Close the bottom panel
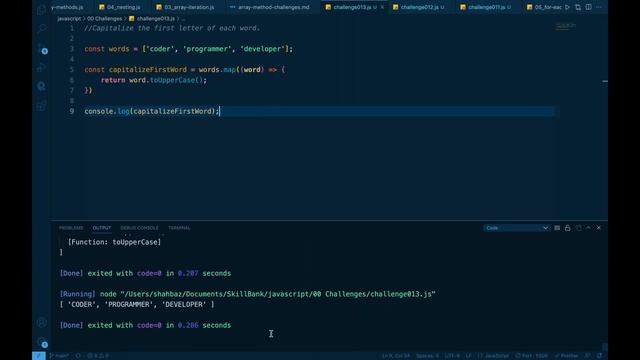Viewport: 640px width, 360px height. 599,228
